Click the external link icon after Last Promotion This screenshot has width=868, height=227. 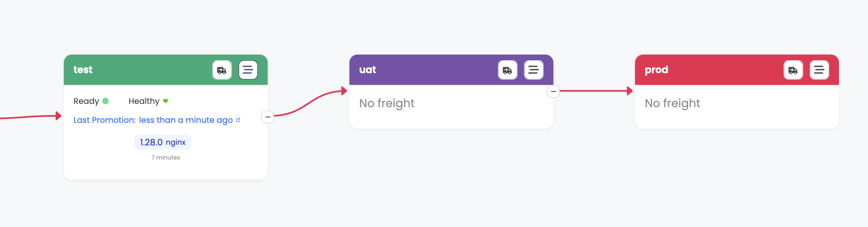(238, 120)
